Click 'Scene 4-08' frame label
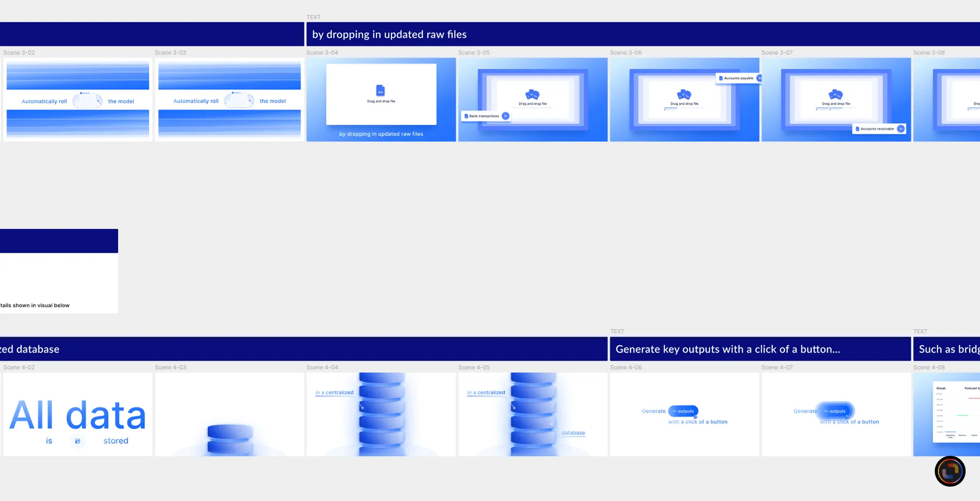Image resolution: width=980 pixels, height=501 pixels. tap(929, 368)
